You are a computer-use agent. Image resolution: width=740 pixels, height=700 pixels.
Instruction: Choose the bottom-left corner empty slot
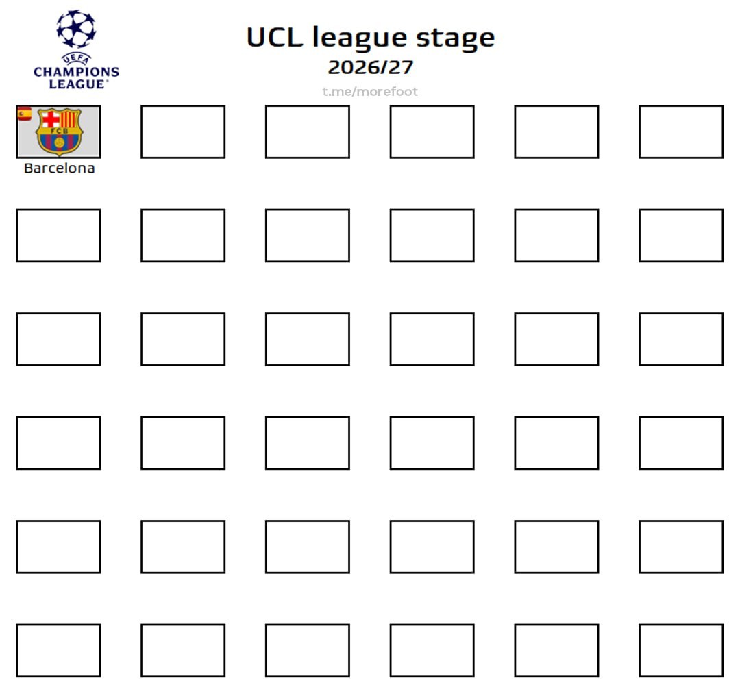click(x=58, y=650)
